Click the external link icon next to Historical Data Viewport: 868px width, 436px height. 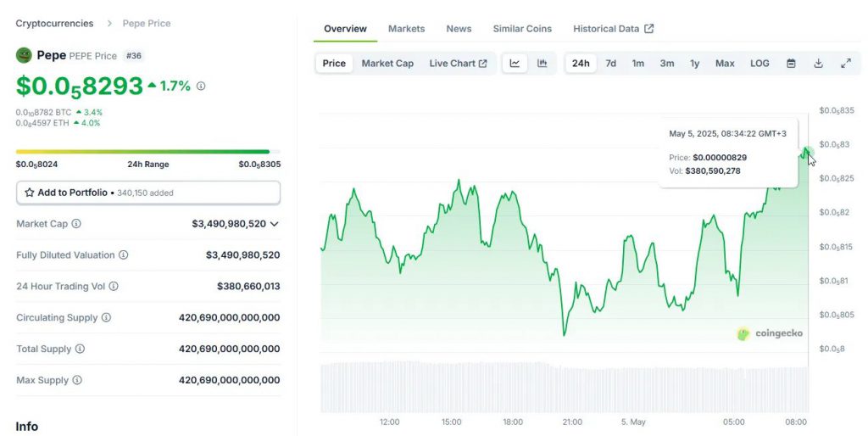(648, 28)
